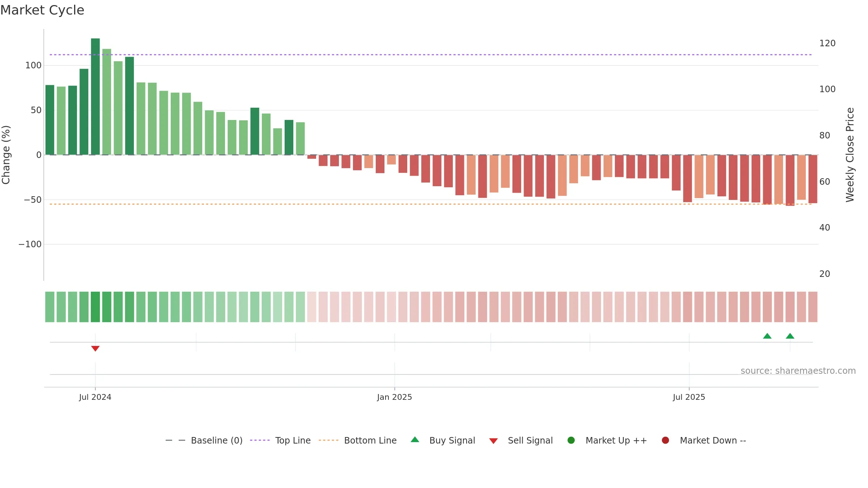
Task: Click the last red bar at the right edge
Action: [x=813, y=179]
